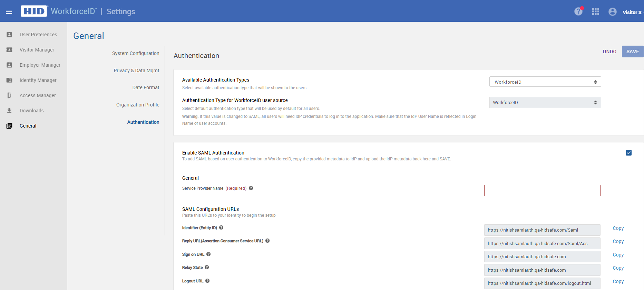The width and height of the screenshot is (644, 290).
Task: Show help for Logout URL
Action: pos(207,281)
